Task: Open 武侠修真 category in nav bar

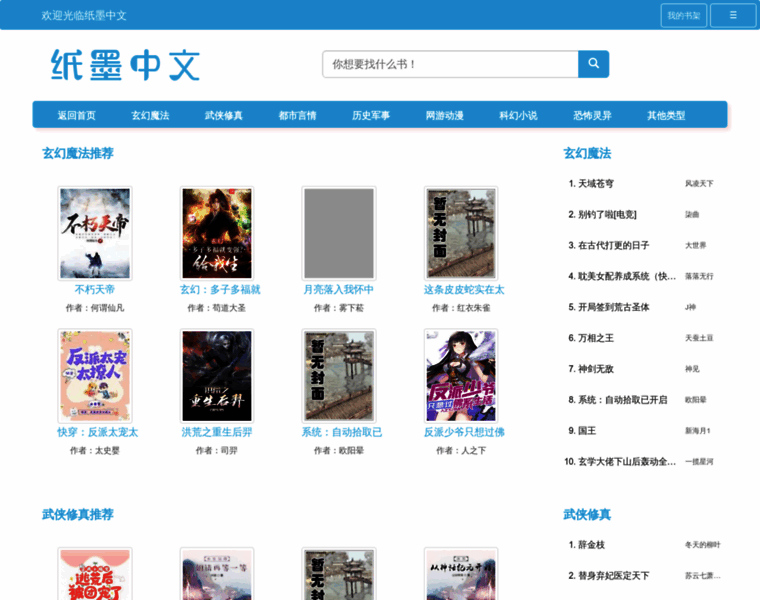Action: pos(223,115)
